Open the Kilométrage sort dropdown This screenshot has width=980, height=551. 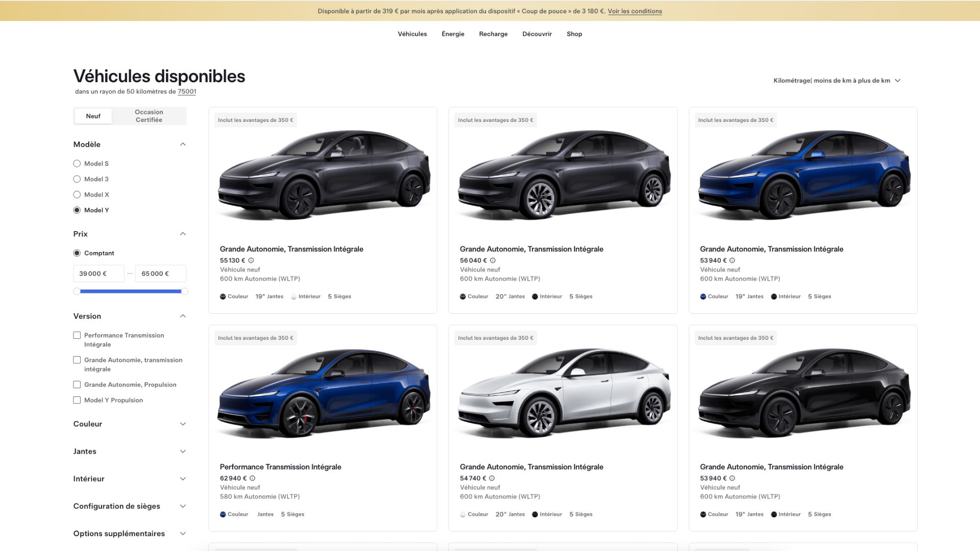[837, 81]
